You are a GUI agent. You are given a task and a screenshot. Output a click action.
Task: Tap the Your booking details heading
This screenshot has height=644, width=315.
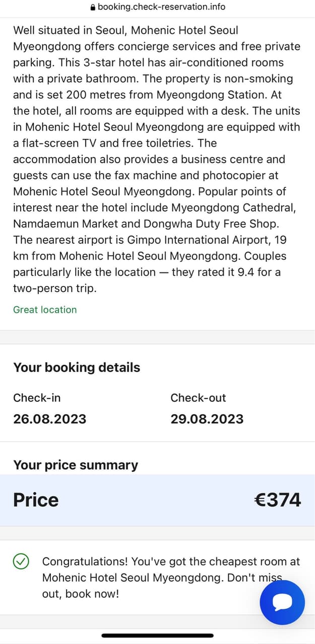pos(76,368)
